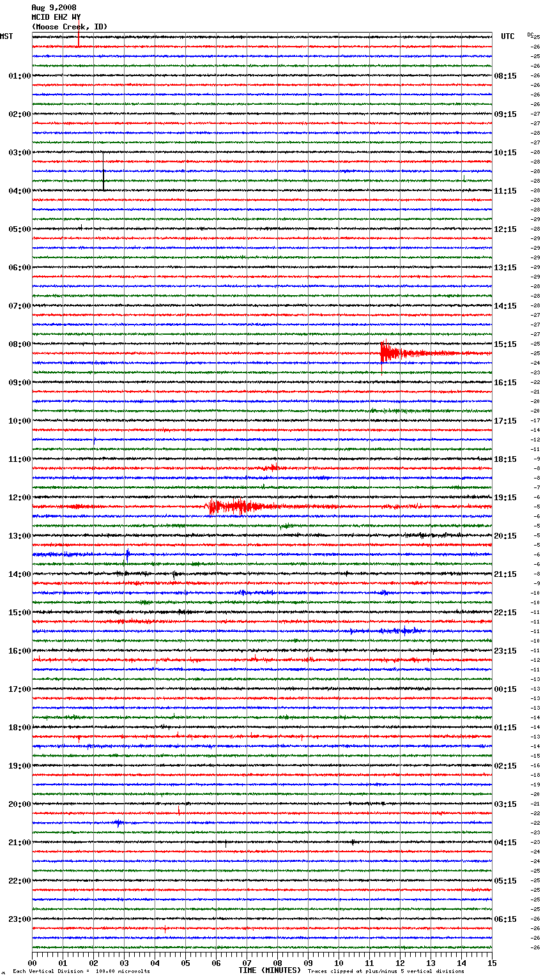
Task: Click the 'TIME (MINUTES)' axis title
Action: 270,970
